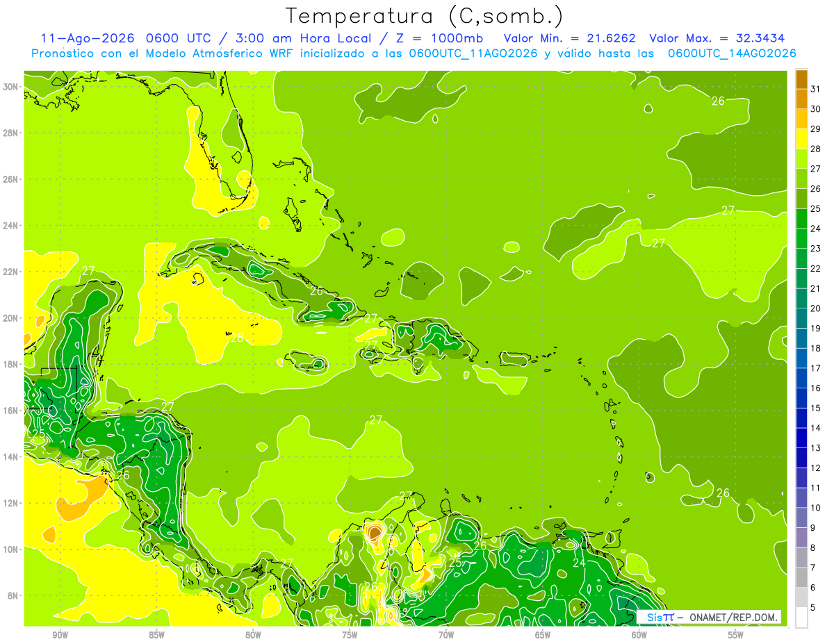The height and width of the screenshot is (644, 834).
Task: Click the top dark-orange swatch above legend 31
Action: pyautogui.click(x=801, y=79)
